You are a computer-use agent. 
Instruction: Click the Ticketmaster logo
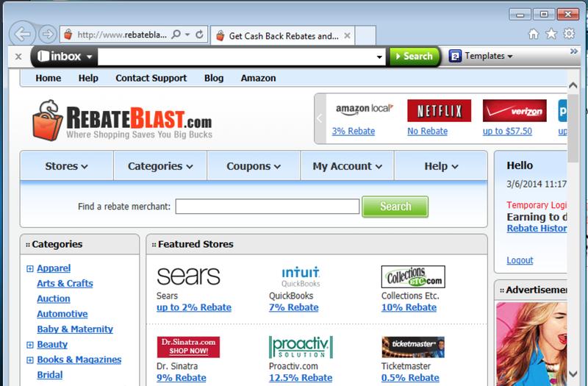413,347
